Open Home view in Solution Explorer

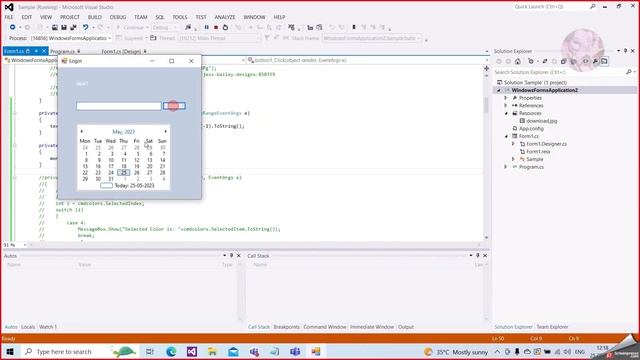pyautogui.click(x=518, y=61)
